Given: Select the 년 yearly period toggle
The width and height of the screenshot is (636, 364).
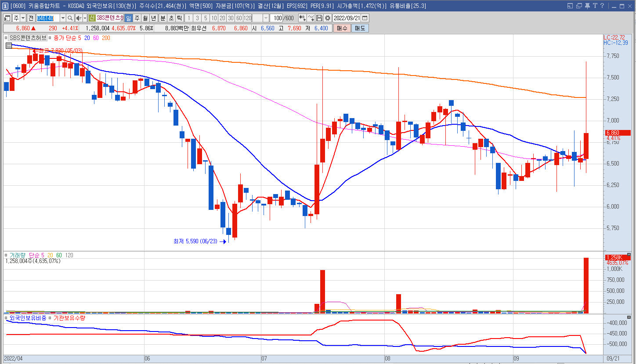Looking at the screenshot, I should [153, 18].
